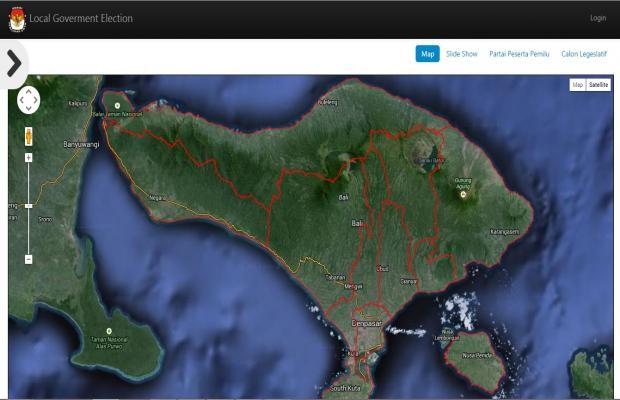This screenshot has height=400, width=620.
Task: Pick up the Street View pegman
Action: pyautogui.click(x=28, y=135)
